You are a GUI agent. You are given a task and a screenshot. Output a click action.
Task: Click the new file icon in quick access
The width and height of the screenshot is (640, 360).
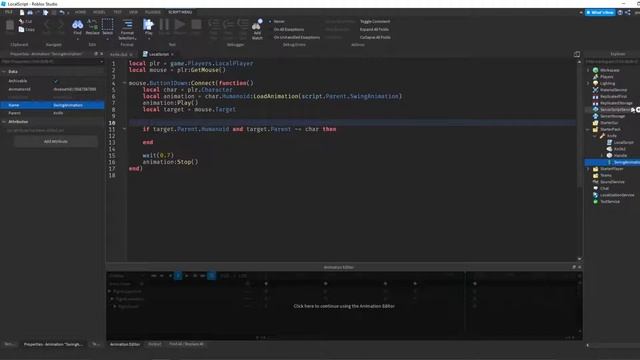pos(22,13)
